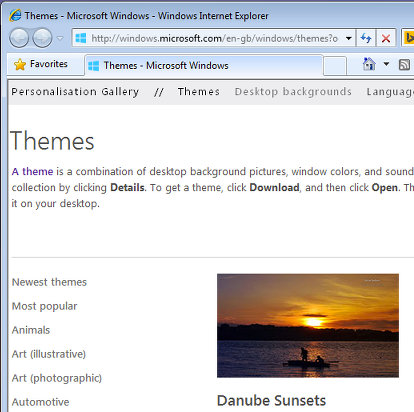This screenshot has height=412, width=414.
Task: Open the Animals theme category
Action: [x=31, y=330]
